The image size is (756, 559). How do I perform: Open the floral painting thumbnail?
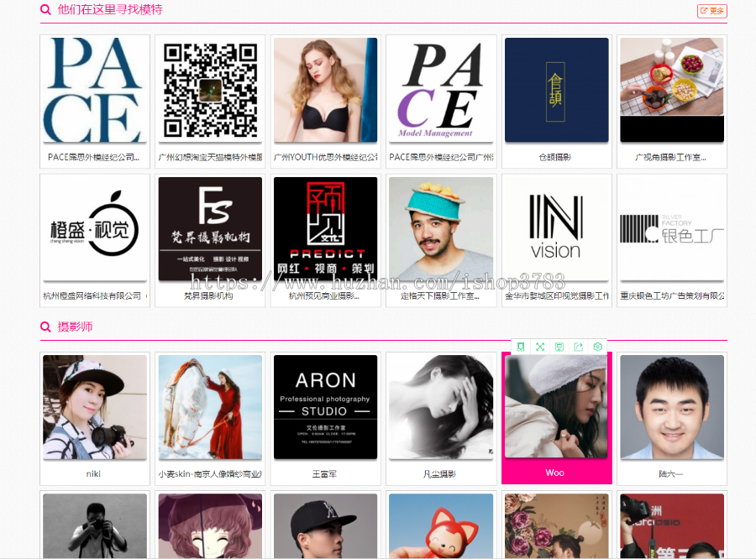[x=556, y=525]
